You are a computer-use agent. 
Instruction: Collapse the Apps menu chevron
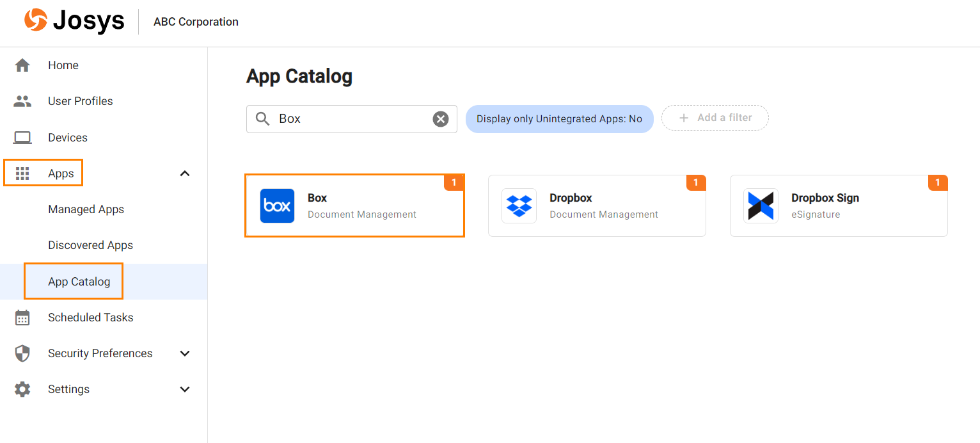[185, 173]
